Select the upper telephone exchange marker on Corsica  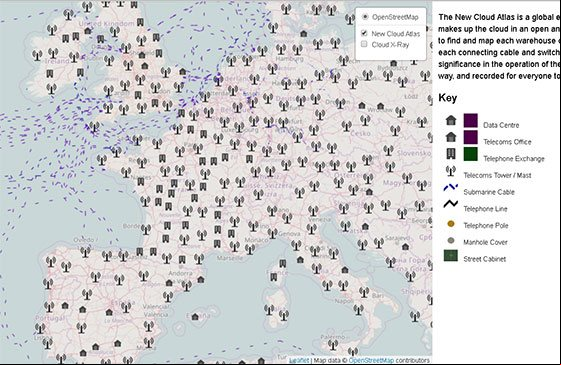(282, 264)
